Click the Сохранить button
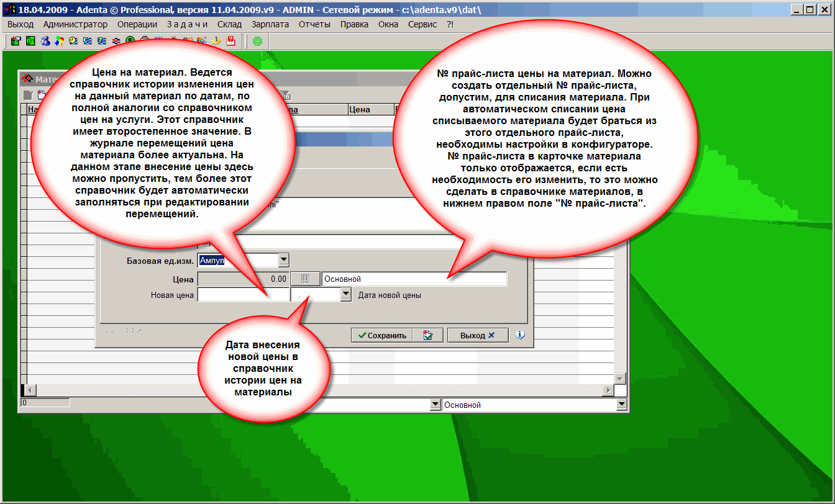The height and width of the screenshot is (504, 835). [x=380, y=335]
